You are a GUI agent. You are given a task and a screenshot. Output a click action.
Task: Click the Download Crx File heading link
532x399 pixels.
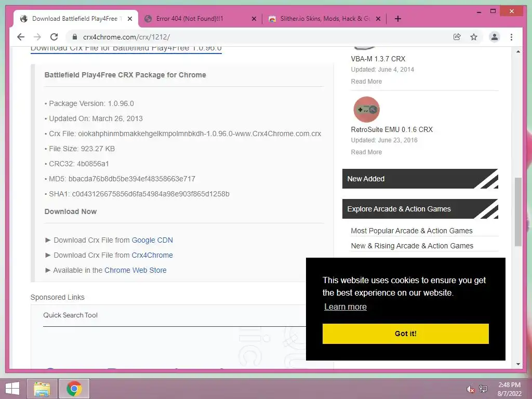pos(126,49)
